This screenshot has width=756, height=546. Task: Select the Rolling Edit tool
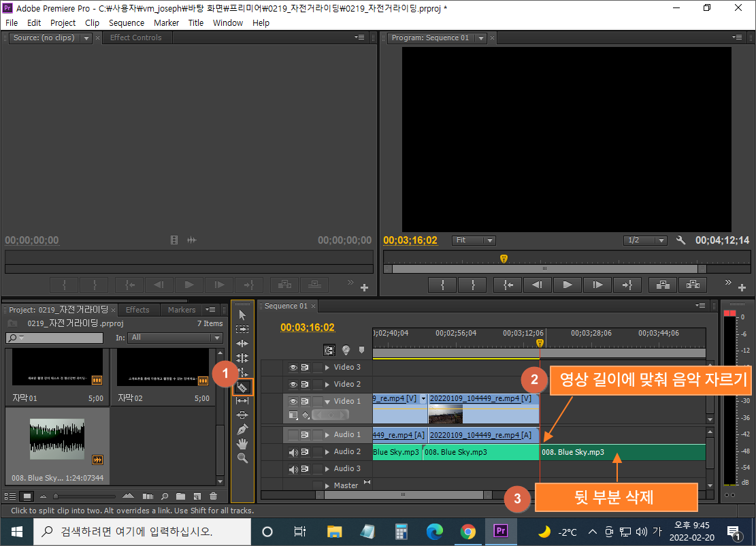(x=242, y=358)
